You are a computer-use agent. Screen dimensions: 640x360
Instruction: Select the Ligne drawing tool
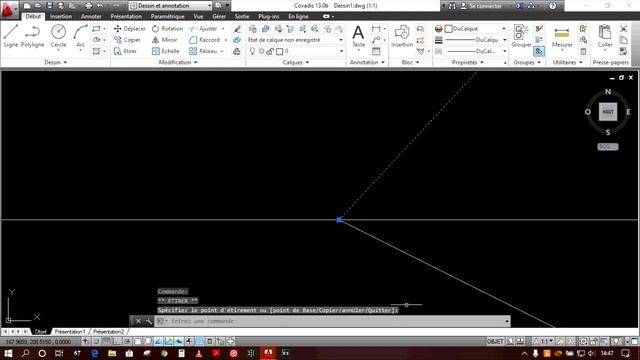[11, 36]
